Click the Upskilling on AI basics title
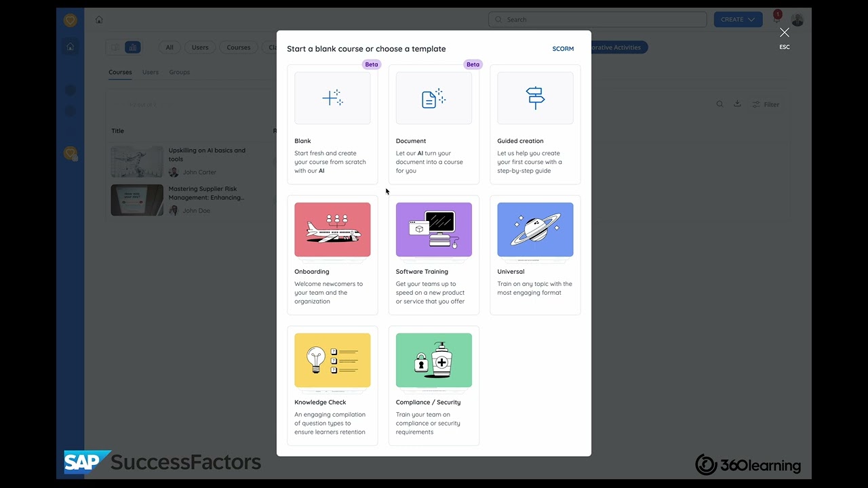The width and height of the screenshot is (868, 488). coord(207,155)
